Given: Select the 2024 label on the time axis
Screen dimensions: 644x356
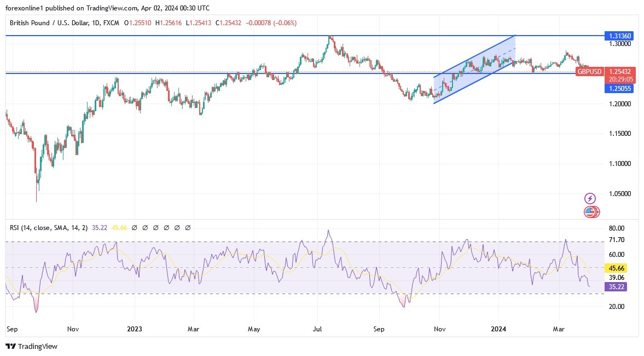Looking at the screenshot, I should tap(499, 329).
